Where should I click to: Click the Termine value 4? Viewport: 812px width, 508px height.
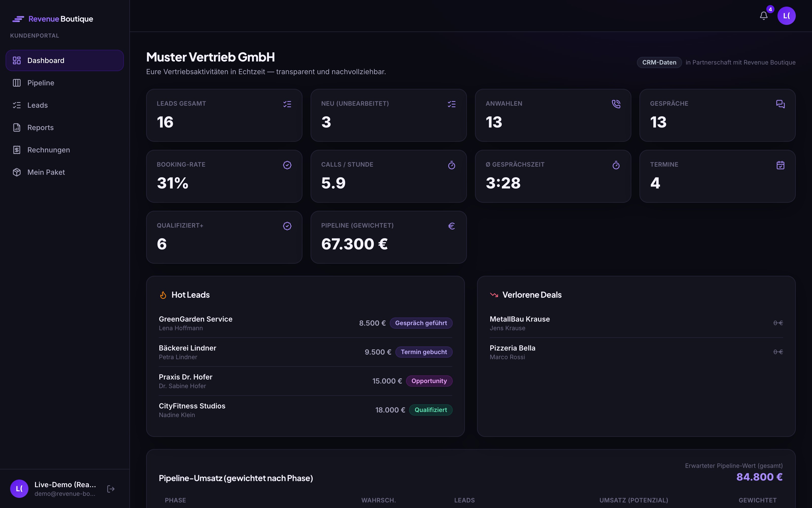[x=655, y=183]
